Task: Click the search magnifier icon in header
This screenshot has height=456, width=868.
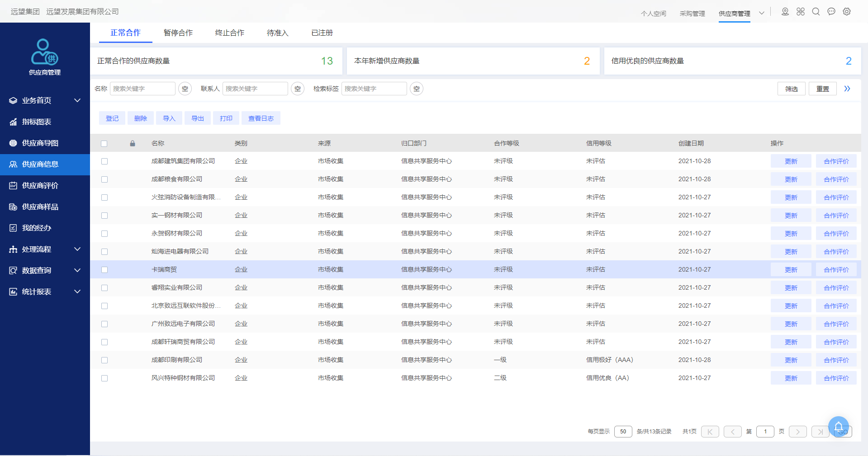Action: pos(816,12)
